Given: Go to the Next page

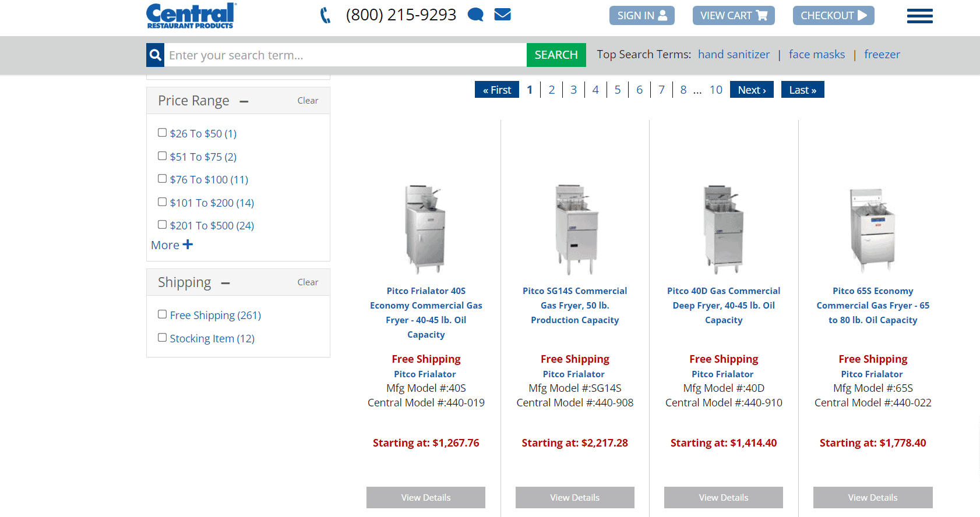Looking at the screenshot, I should coord(752,90).
